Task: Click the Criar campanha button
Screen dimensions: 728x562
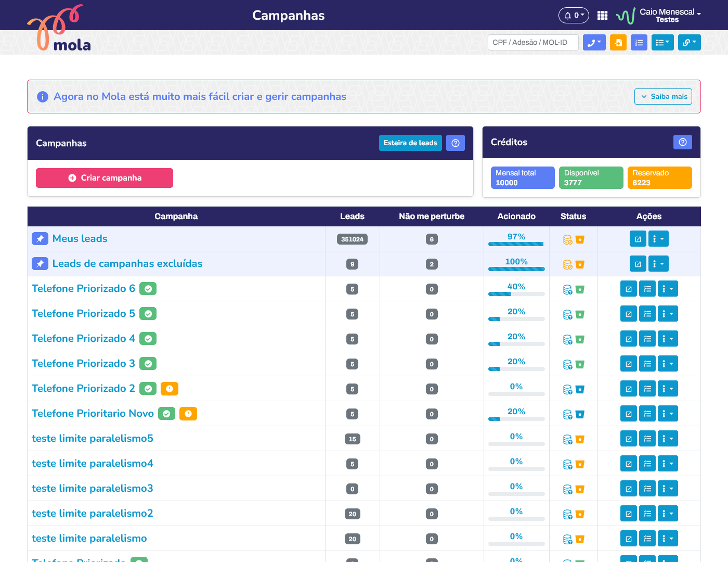Action: [x=105, y=178]
